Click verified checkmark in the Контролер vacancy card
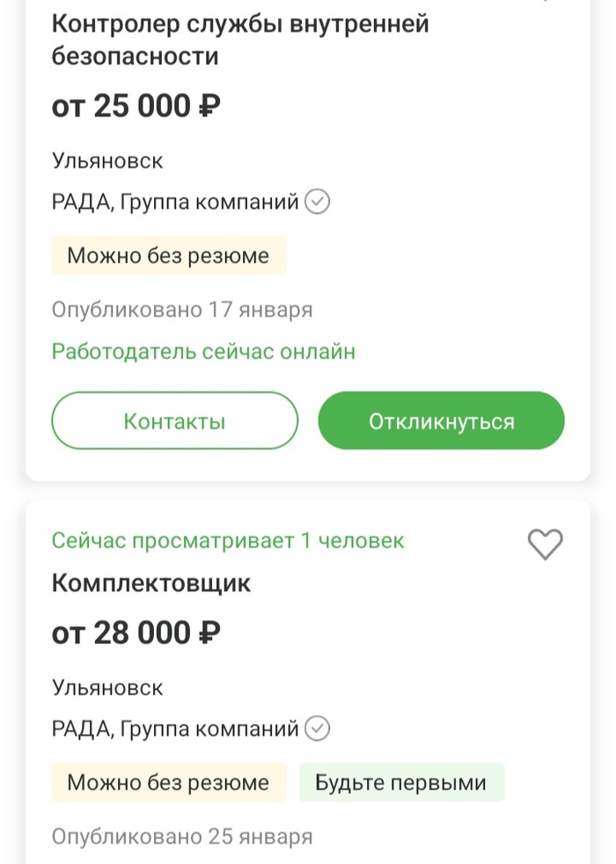This screenshot has width=616, height=864. click(318, 202)
